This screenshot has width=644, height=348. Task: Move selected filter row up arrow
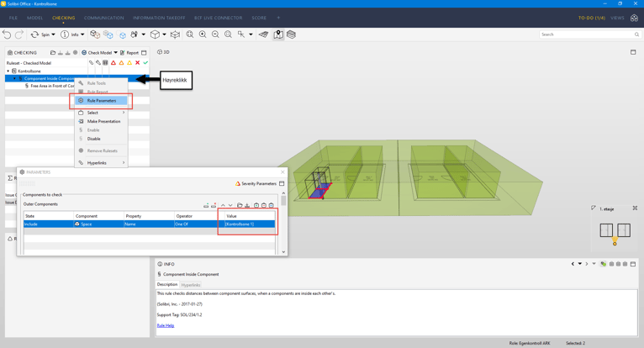point(223,205)
